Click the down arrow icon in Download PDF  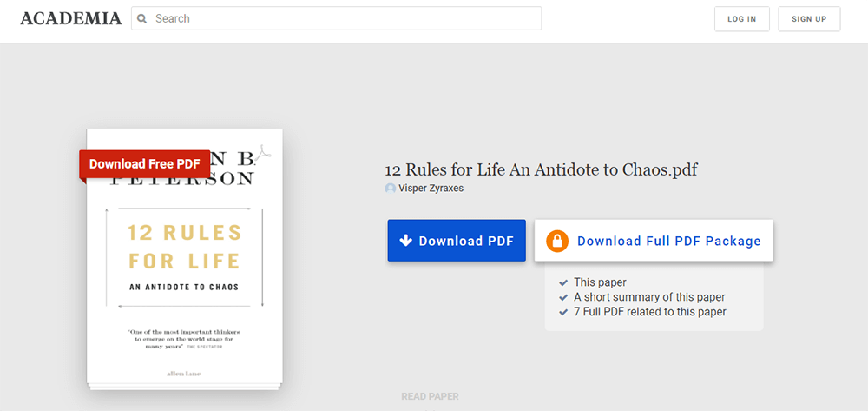[405, 241]
